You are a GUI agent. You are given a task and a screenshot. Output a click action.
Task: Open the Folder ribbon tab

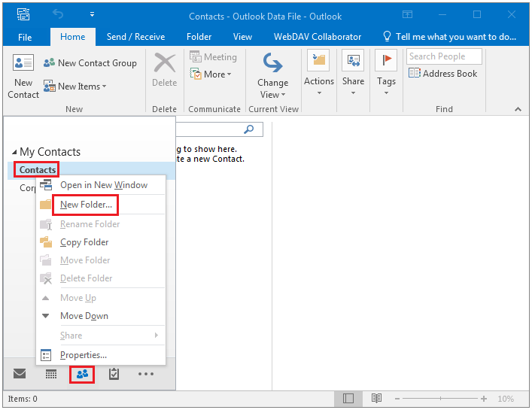tap(199, 37)
